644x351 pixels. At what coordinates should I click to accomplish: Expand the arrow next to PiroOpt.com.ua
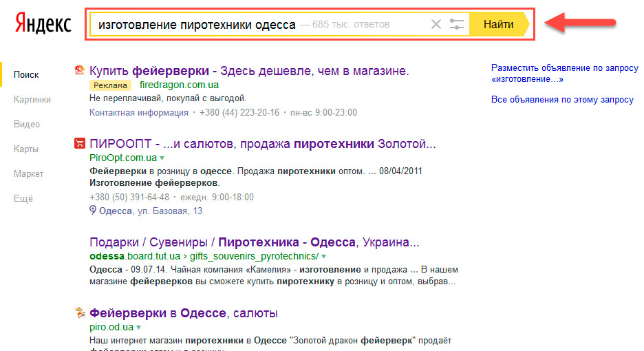(162, 158)
